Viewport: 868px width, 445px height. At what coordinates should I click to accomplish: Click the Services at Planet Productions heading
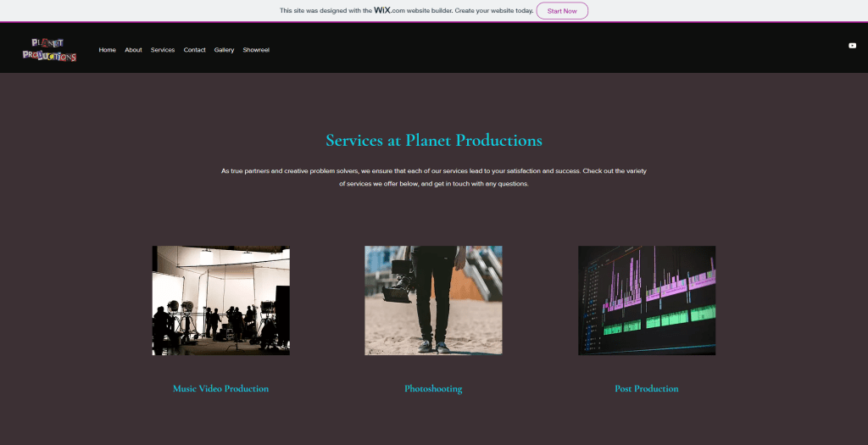[x=433, y=141]
